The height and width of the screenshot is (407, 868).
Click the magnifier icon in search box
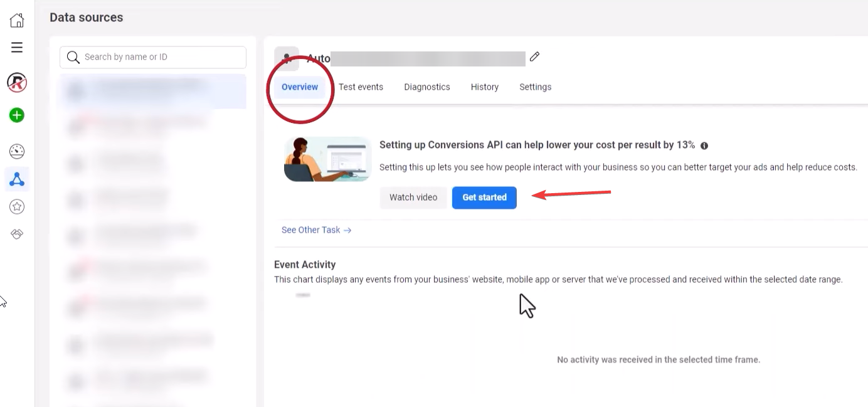click(73, 57)
